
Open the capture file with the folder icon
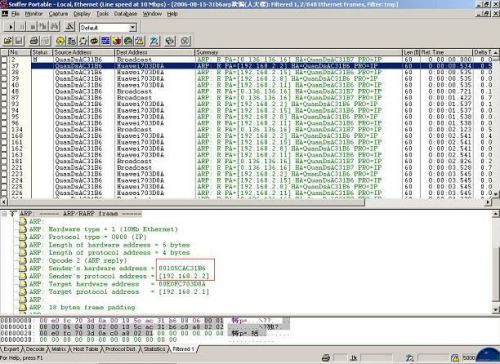coord(8,41)
